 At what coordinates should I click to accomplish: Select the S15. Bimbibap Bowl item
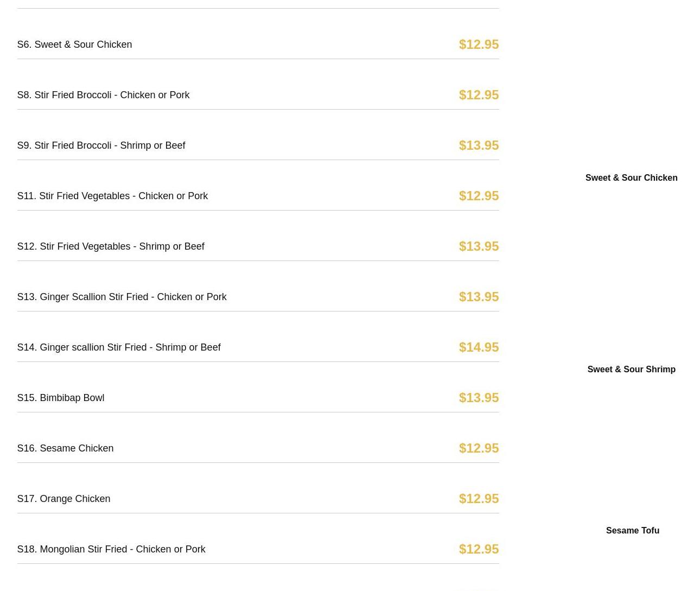pos(61,398)
